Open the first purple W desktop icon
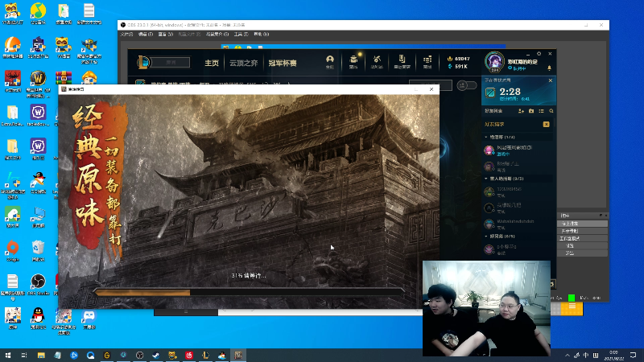Image resolution: width=644 pixels, height=362 pixels. coord(38,115)
